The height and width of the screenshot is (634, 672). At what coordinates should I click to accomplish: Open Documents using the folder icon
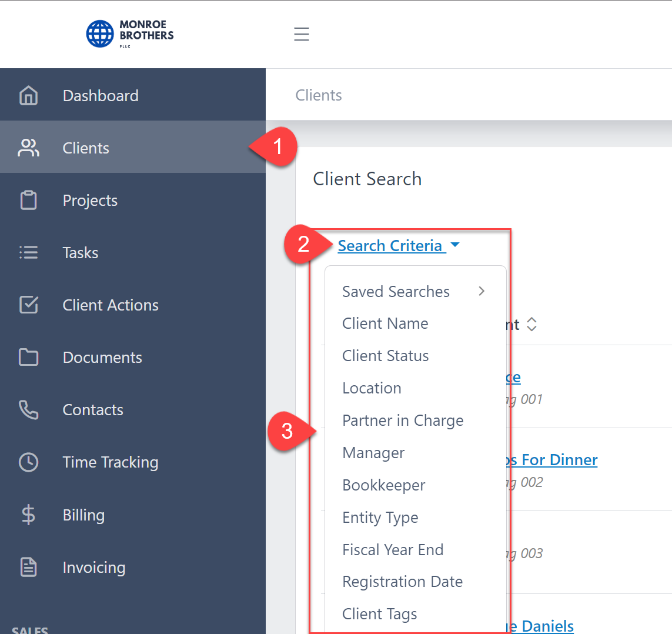click(28, 357)
